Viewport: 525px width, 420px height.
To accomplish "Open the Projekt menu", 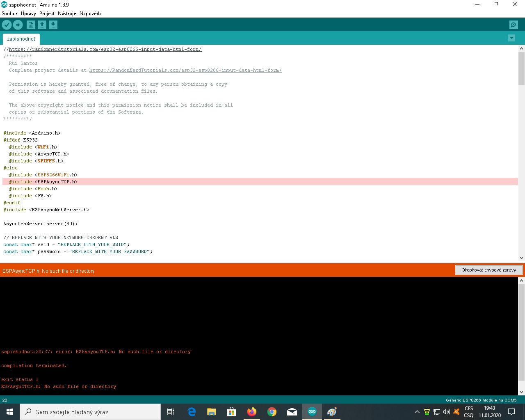I will pos(47,14).
